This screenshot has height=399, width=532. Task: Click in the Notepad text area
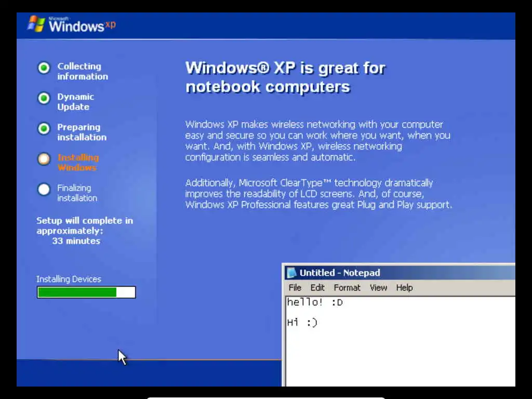[x=401, y=341]
